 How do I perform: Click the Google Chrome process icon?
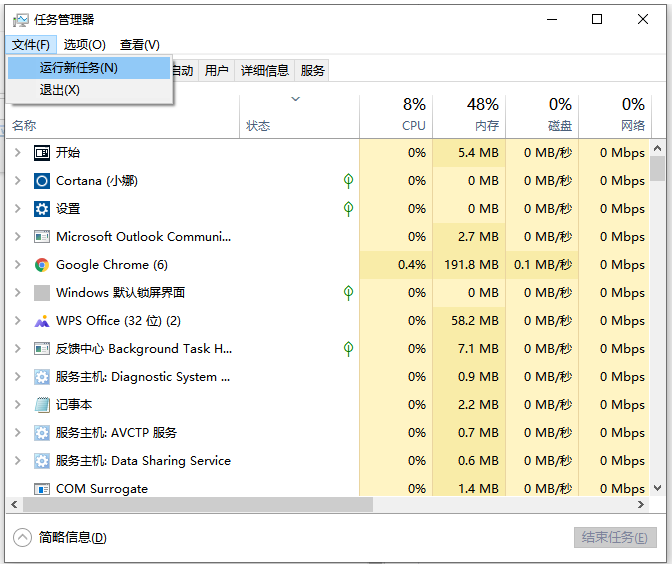(42, 265)
